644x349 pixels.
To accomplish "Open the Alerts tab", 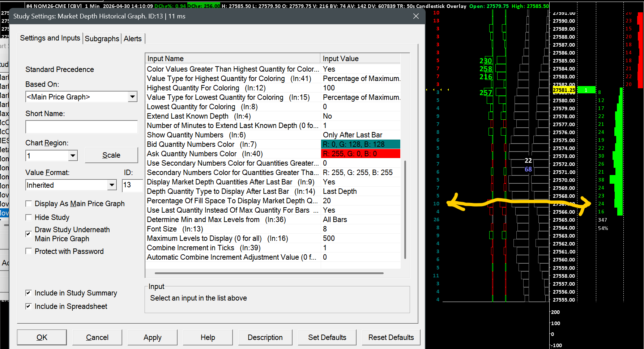I will (x=133, y=39).
